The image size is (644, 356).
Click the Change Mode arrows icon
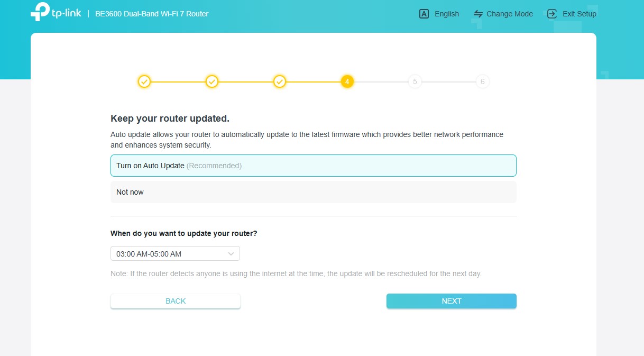point(479,14)
